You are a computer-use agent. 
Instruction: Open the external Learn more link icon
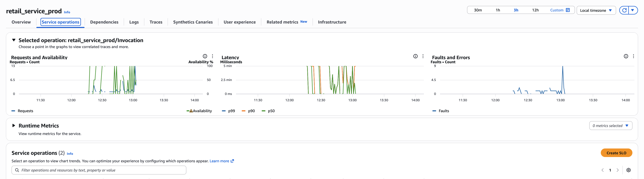[x=232, y=161]
